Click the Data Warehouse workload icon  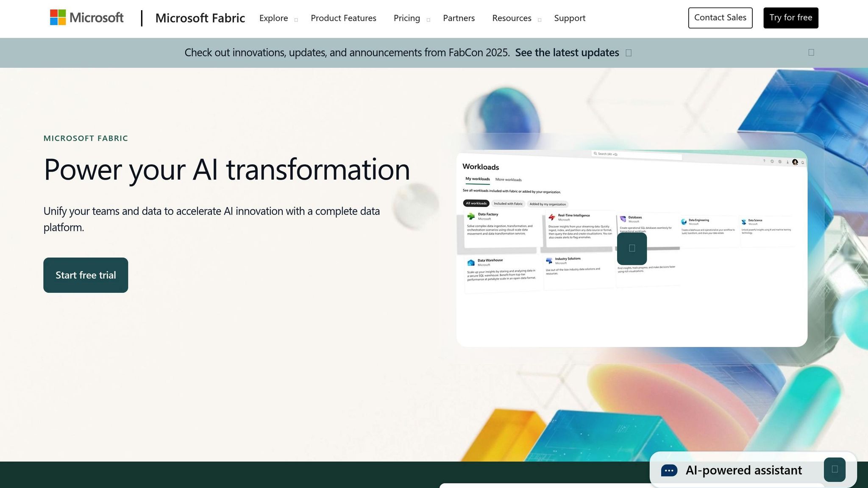tap(471, 263)
